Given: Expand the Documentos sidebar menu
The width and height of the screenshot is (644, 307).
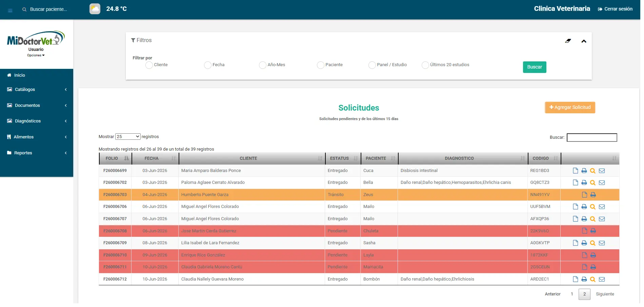Looking at the screenshot, I should pyautogui.click(x=37, y=105).
